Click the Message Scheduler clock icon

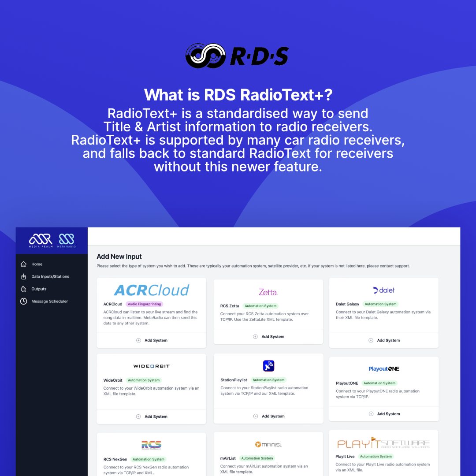(x=23, y=301)
